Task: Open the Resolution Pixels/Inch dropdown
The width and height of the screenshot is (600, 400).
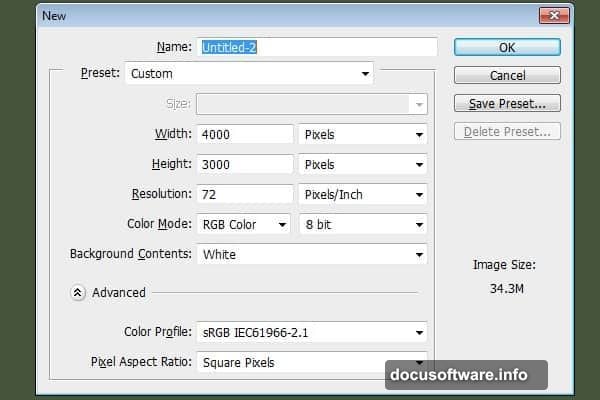Action: pos(363,194)
